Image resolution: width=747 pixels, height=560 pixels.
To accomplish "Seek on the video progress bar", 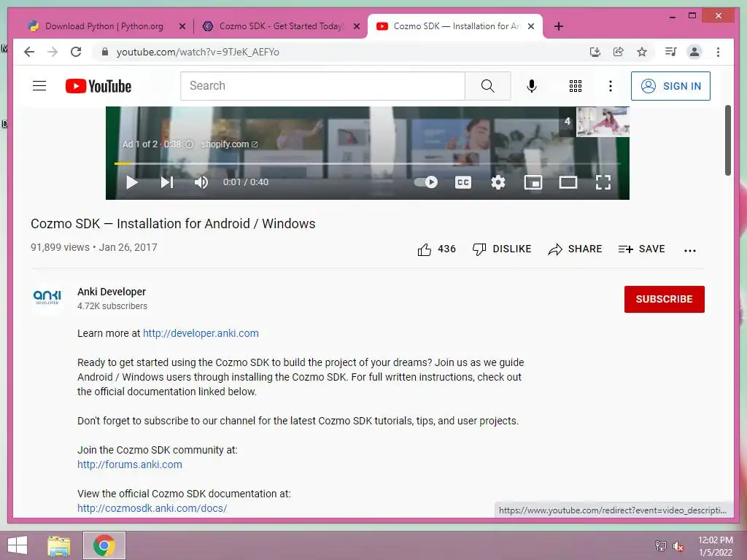I will (x=367, y=163).
